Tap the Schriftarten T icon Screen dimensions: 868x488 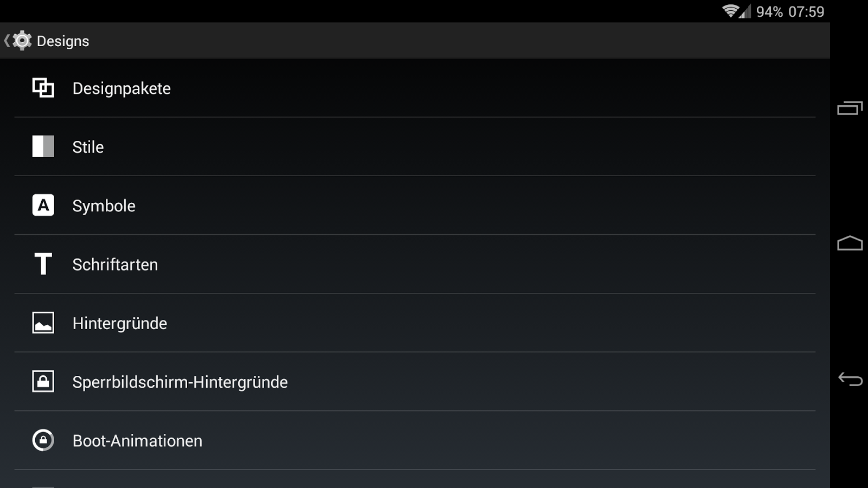43,264
